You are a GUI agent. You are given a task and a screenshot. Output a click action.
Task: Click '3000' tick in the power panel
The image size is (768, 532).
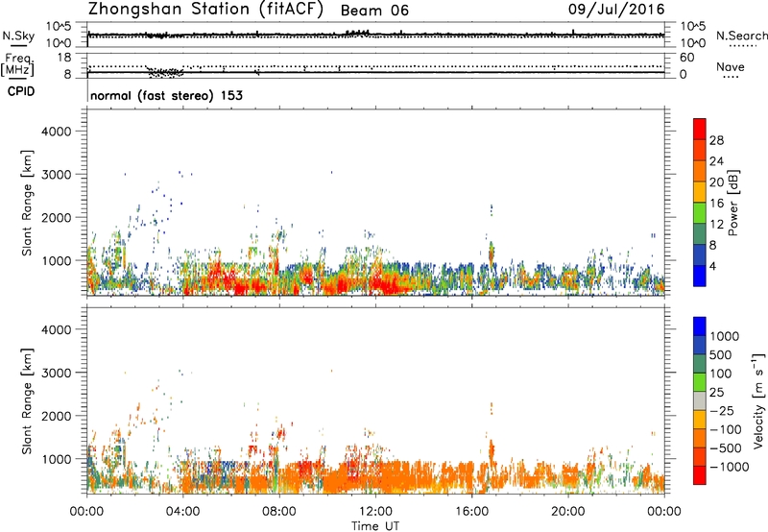click(56, 175)
